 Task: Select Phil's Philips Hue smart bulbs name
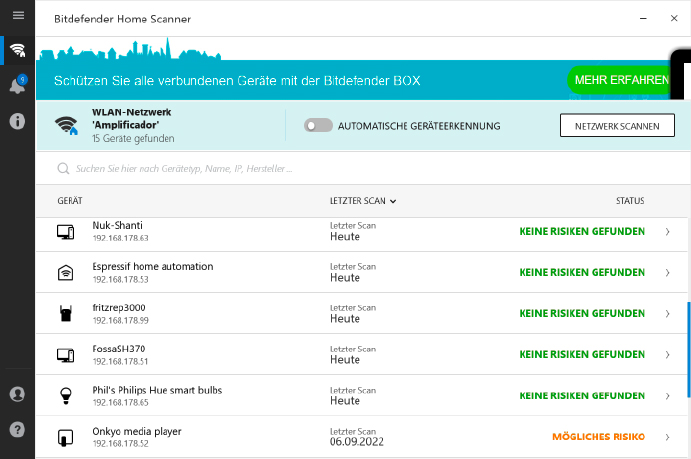157,390
